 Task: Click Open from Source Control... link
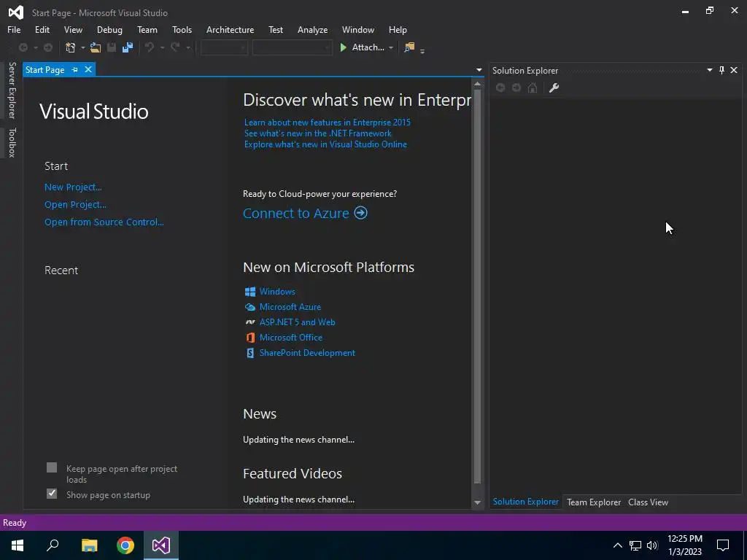[104, 222]
